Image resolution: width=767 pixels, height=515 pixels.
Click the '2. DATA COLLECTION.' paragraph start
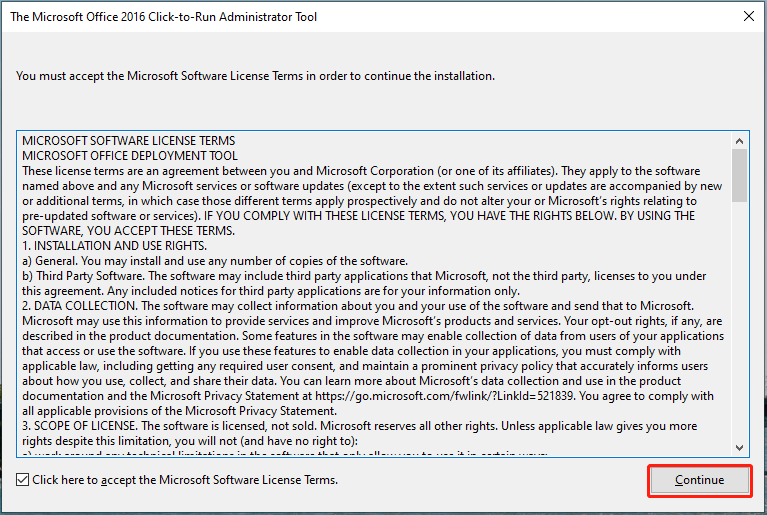pos(80,306)
